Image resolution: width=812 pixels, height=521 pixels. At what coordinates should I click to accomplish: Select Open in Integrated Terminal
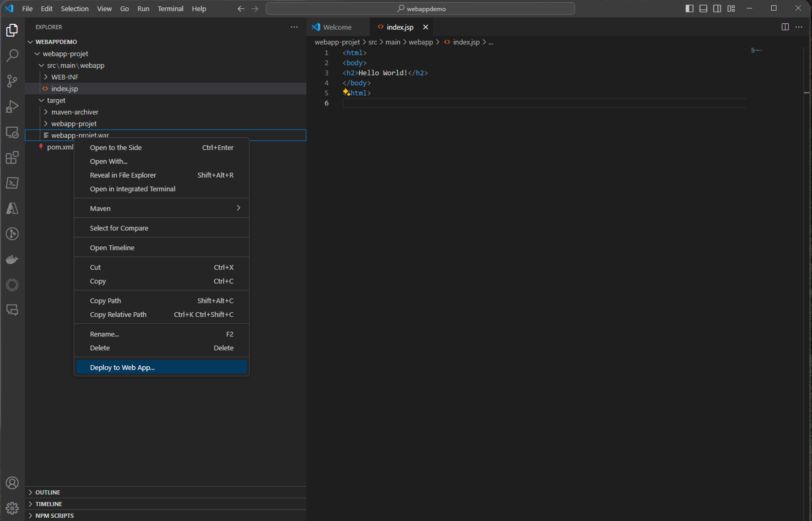[x=132, y=189]
